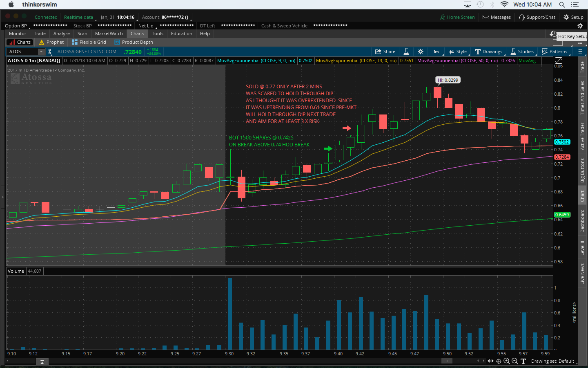Open the Trade side panel tab

coord(582,67)
